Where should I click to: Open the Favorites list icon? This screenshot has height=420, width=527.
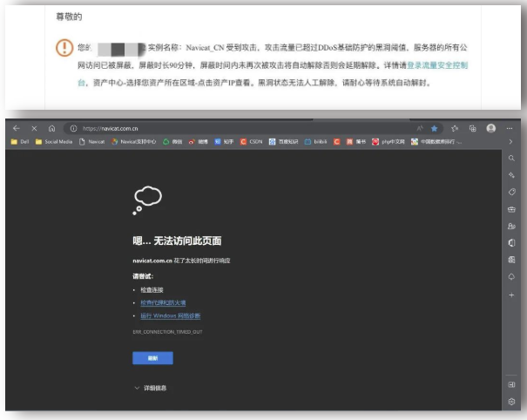[x=455, y=128]
